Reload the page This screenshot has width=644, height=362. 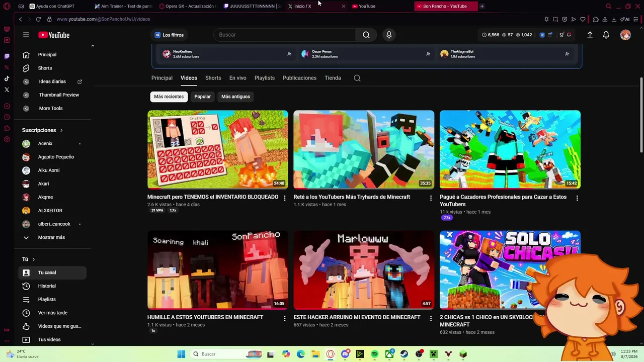tap(38, 19)
